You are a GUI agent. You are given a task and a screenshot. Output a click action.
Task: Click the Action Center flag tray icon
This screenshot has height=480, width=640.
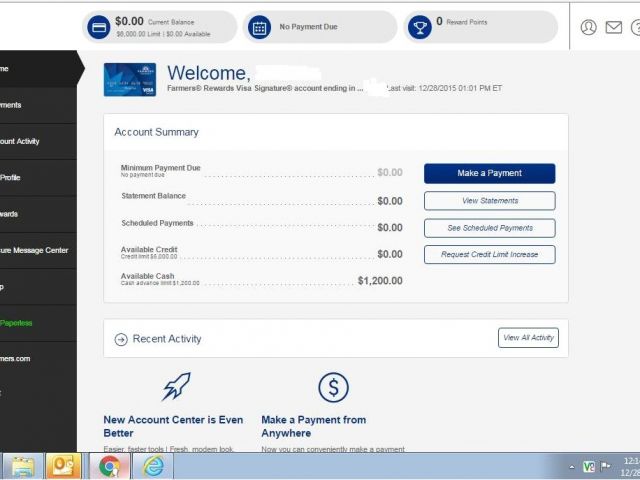606,467
